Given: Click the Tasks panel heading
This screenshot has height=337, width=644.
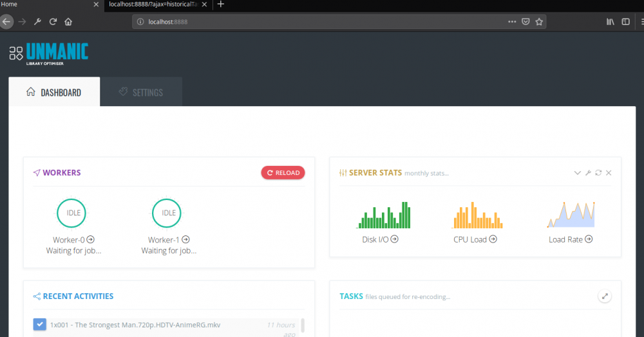Looking at the screenshot, I should click(351, 296).
